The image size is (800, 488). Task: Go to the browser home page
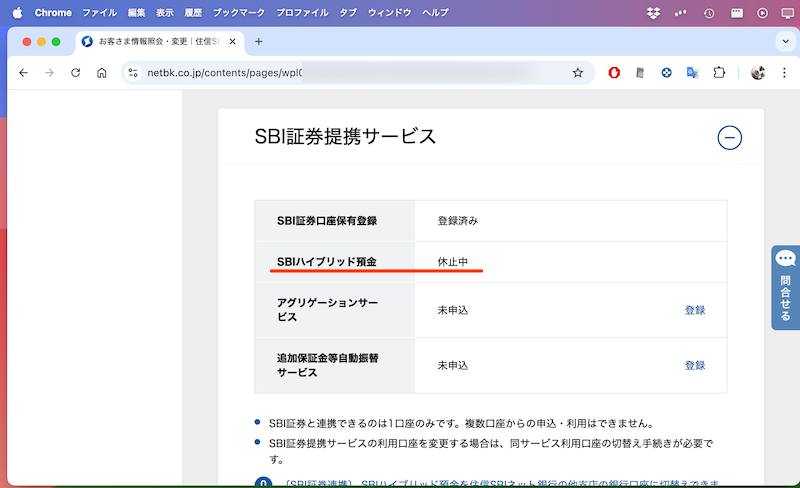click(101, 73)
